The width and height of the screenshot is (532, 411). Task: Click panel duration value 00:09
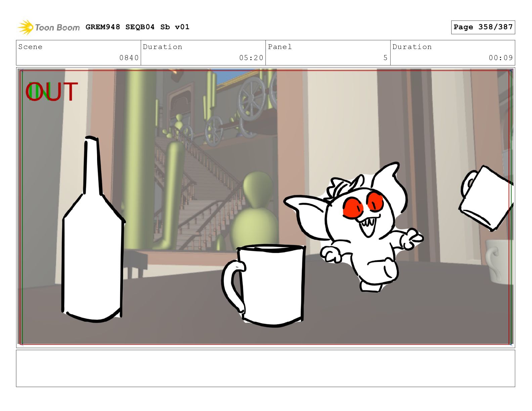pos(501,58)
